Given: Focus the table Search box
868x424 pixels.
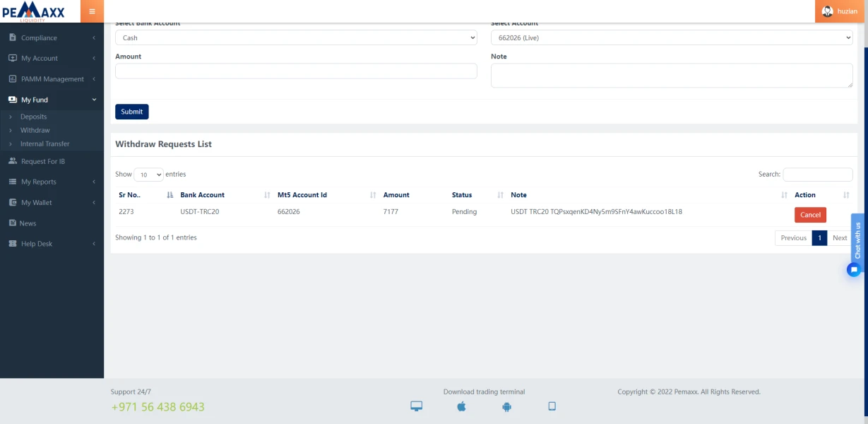Looking at the screenshot, I should click(x=818, y=175).
